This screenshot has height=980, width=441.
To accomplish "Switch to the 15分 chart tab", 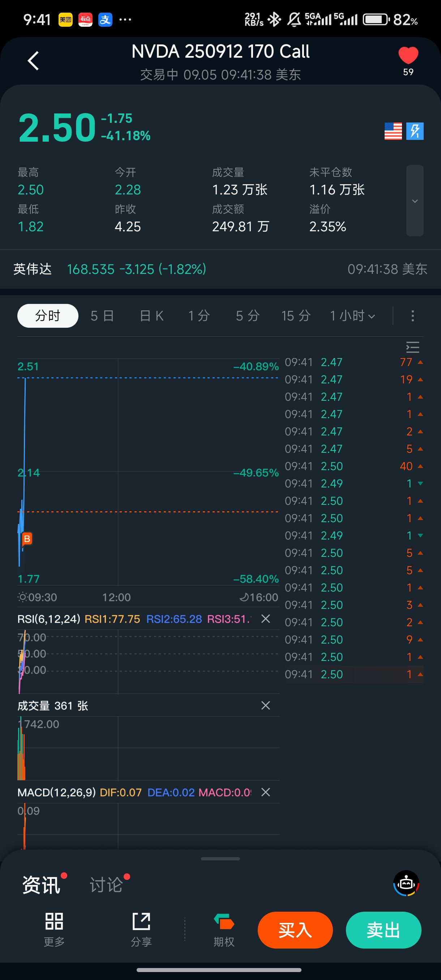I will click(x=296, y=316).
